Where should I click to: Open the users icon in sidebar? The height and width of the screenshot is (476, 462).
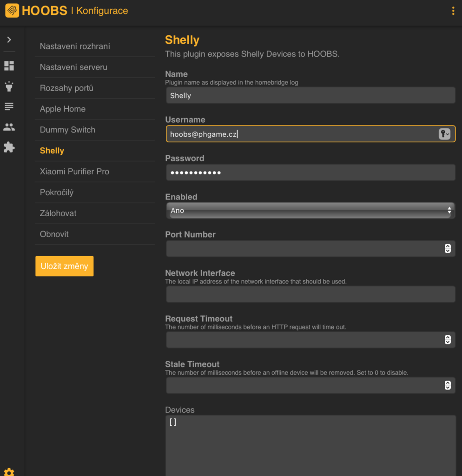coord(9,127)
